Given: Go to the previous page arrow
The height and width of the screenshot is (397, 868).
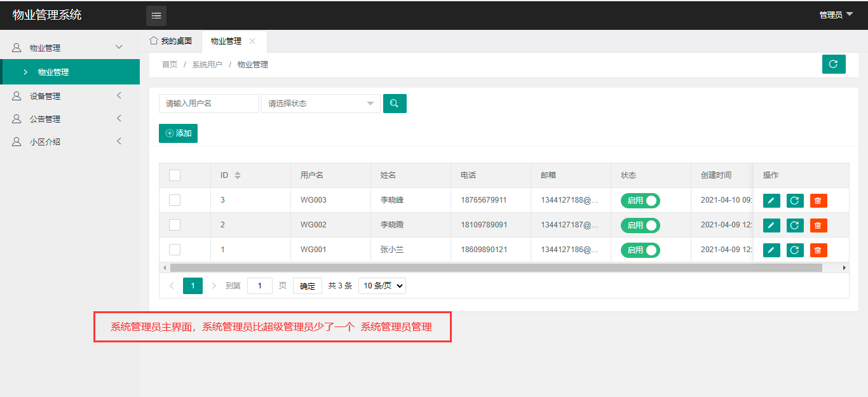Looking at the screenshot, I should click(172, 286).
